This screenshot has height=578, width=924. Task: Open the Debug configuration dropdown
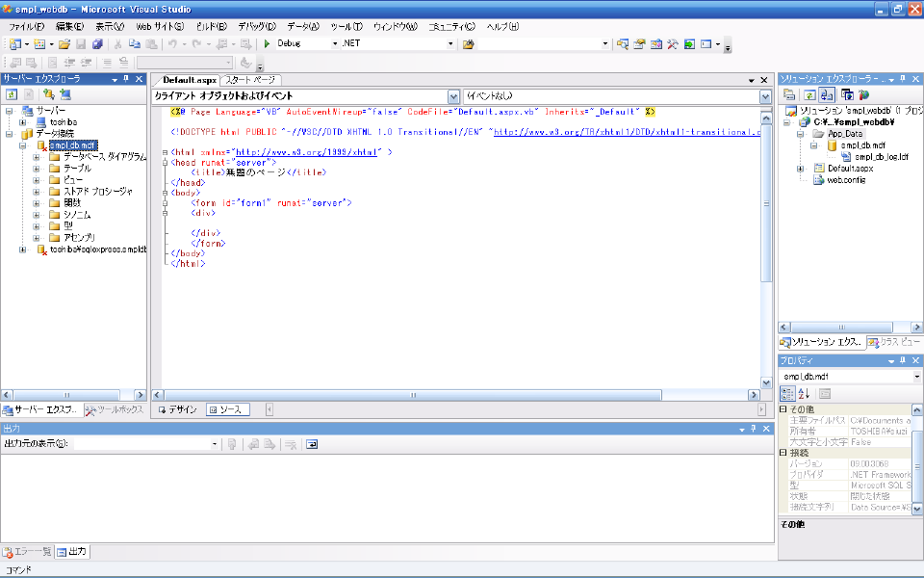point(335,43)
